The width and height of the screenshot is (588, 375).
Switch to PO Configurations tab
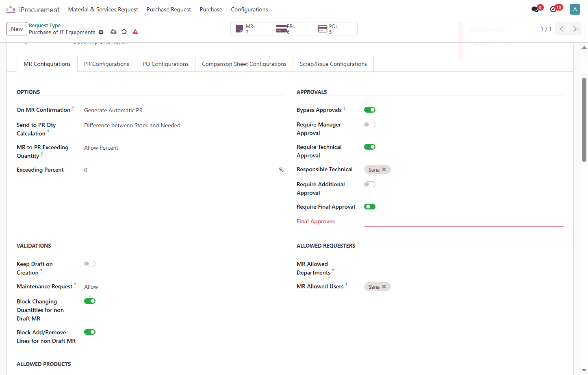pos(165,64)
